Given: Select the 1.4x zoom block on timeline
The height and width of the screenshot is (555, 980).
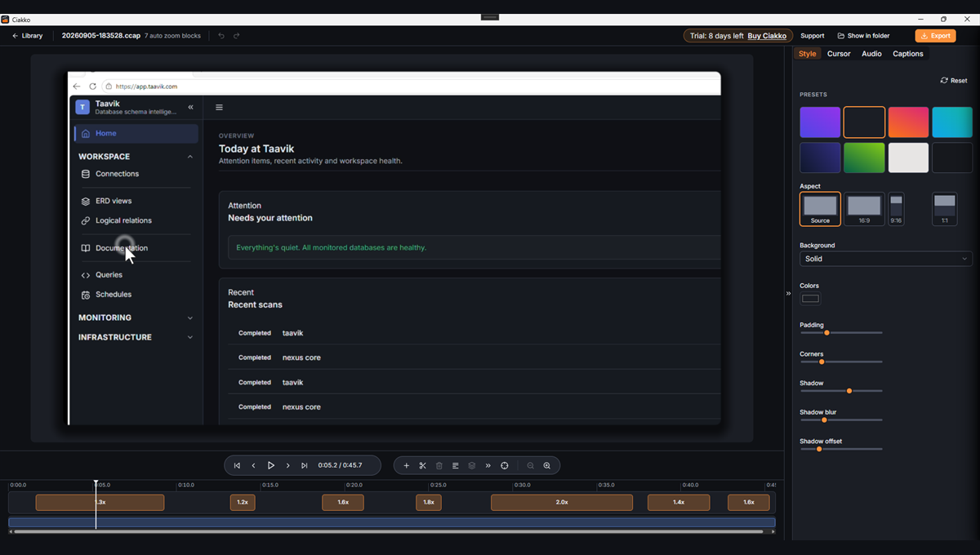Looking at the screenshot, I should 679,503.
